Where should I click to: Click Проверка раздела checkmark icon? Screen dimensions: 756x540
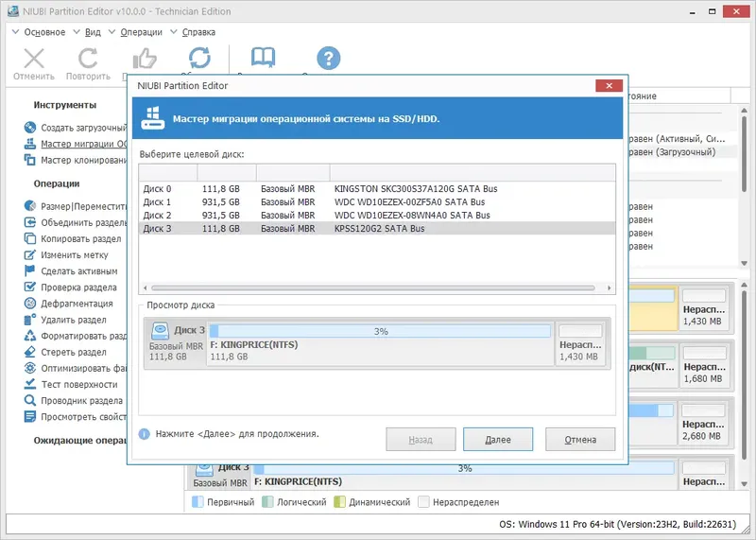coord(30,287)
